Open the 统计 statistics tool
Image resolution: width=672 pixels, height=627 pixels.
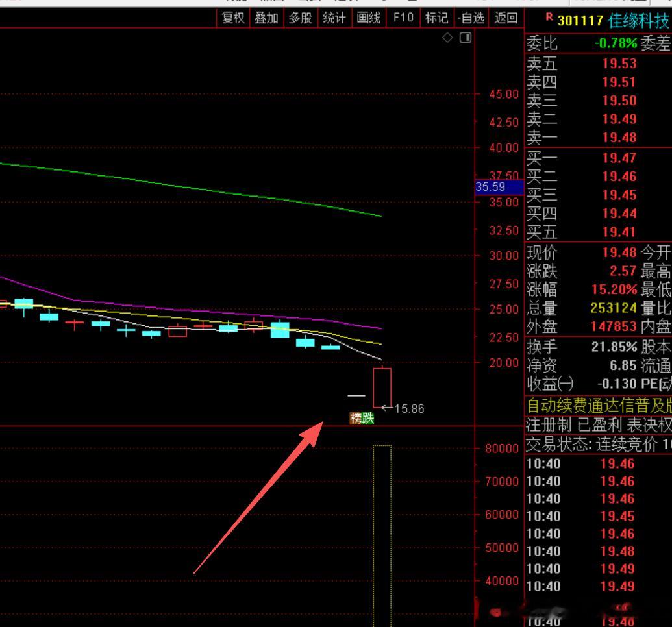334,18
